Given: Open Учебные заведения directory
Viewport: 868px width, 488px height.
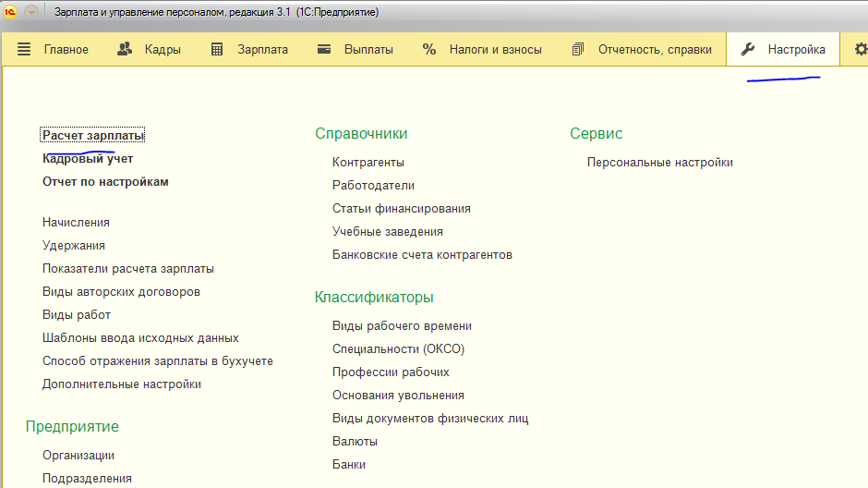Looking at the screenshot, I should pyautogui.click(x=388, y=232).
